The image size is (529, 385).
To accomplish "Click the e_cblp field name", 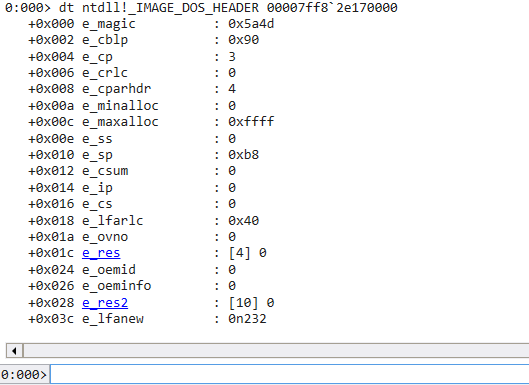I will tap(105, 40).
